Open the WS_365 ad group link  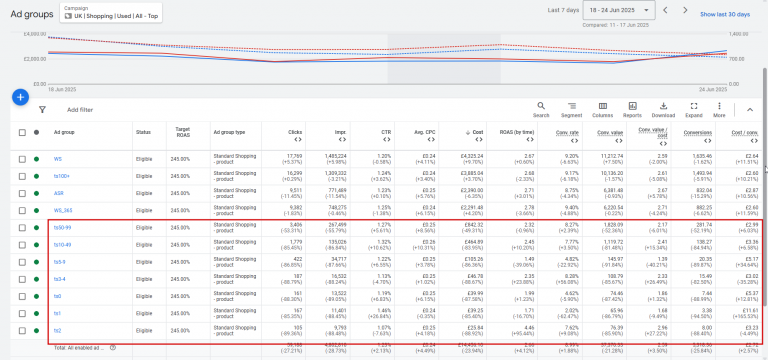[x=63, y=211]
